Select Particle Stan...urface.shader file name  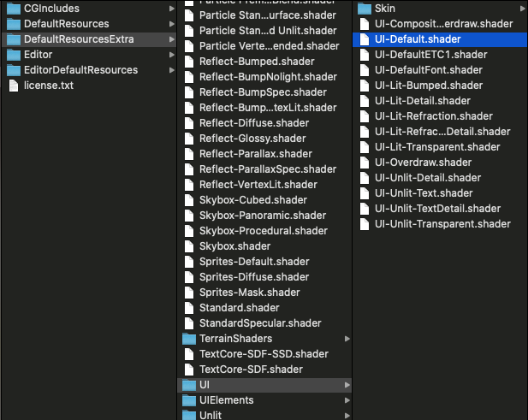pyautogui.click(x=268, y=15)
